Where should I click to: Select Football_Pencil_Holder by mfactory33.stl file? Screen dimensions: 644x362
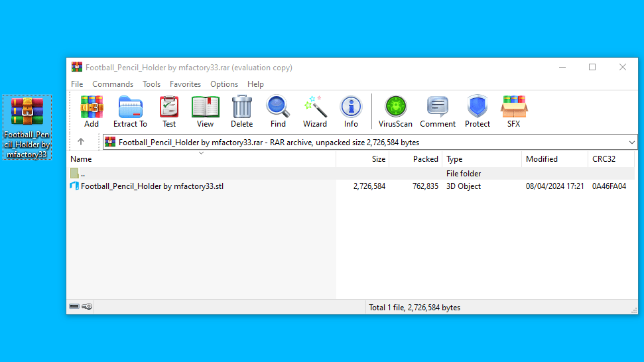tap(152, 186)
